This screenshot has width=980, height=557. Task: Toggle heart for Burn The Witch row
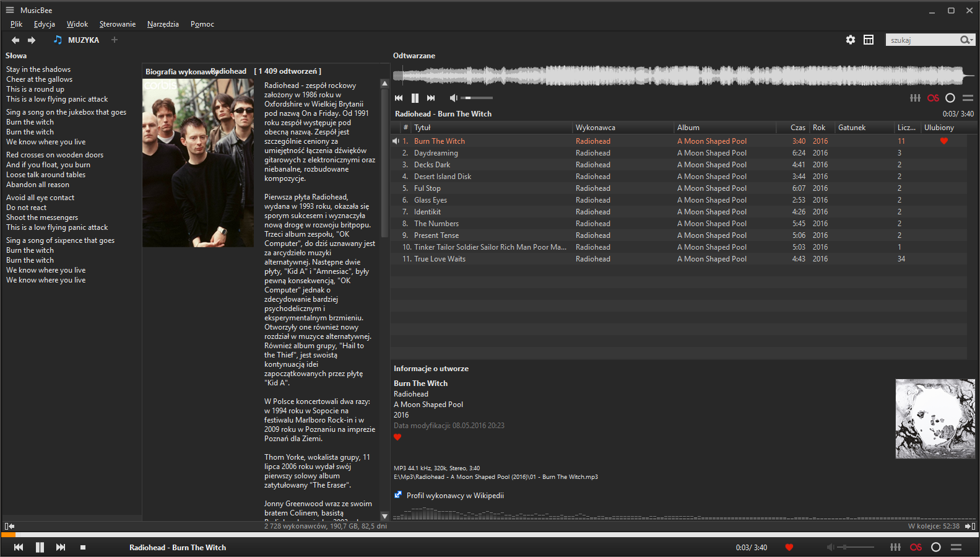pos(944,141)
